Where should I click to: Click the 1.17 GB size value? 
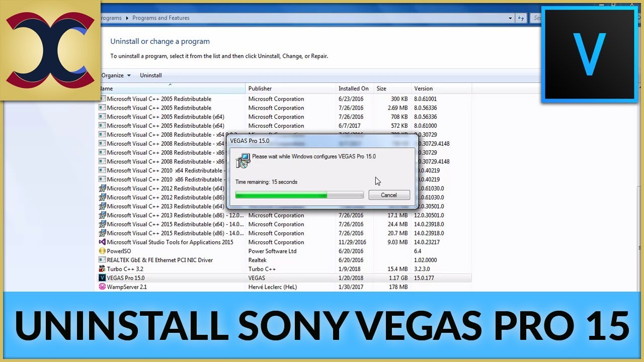point(397,278)
